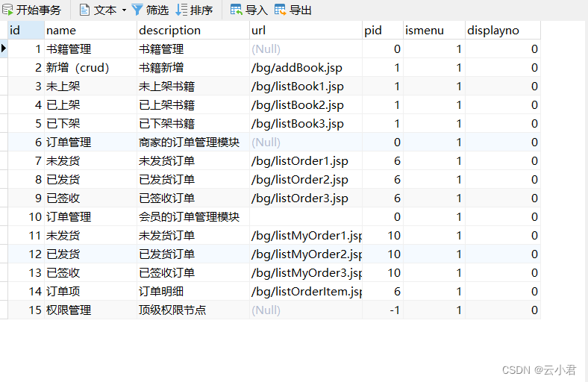Select description cell 已下架书籍
This screenshot has width=588, height=382.
[193, 123]
